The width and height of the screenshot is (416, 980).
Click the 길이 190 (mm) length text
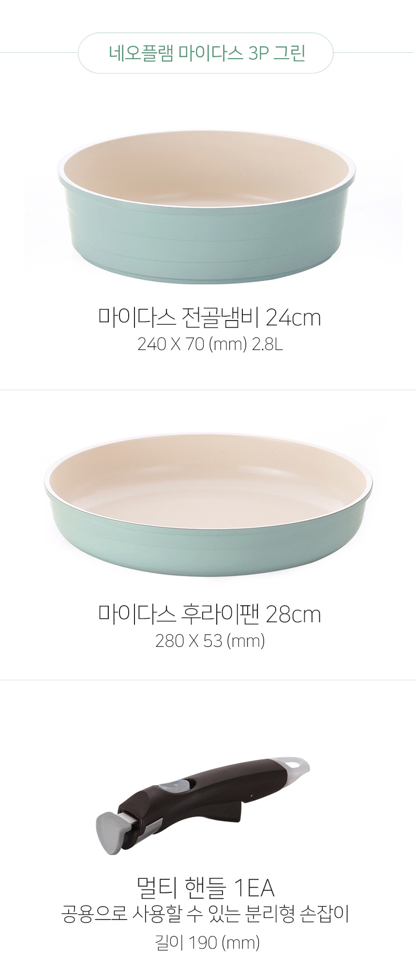click(208, 943)
